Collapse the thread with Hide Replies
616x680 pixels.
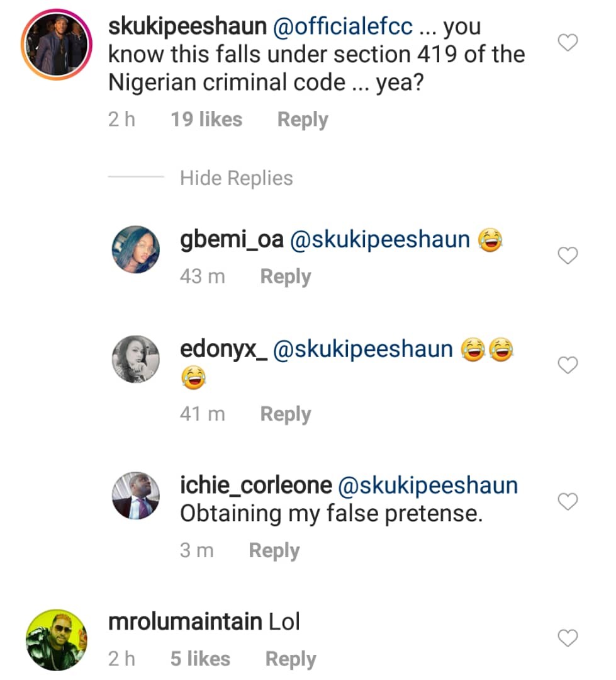click(236, 178)
